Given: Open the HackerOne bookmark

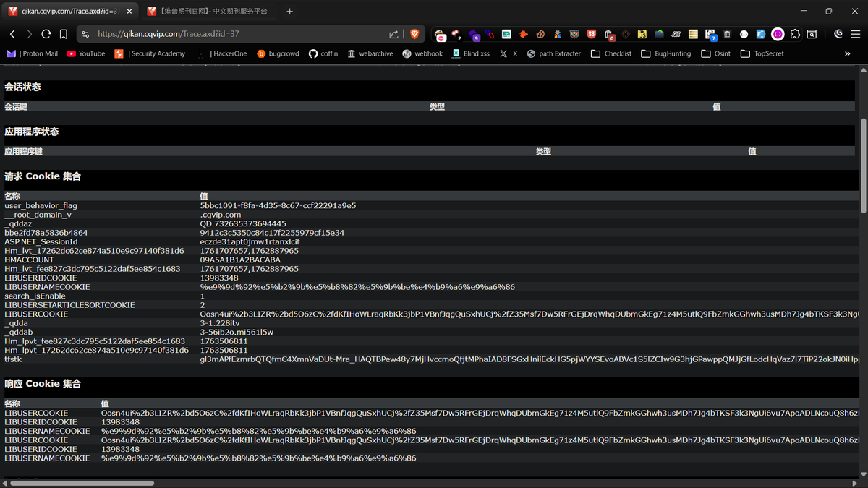Looking at the screenshot, I should point(223,53).
